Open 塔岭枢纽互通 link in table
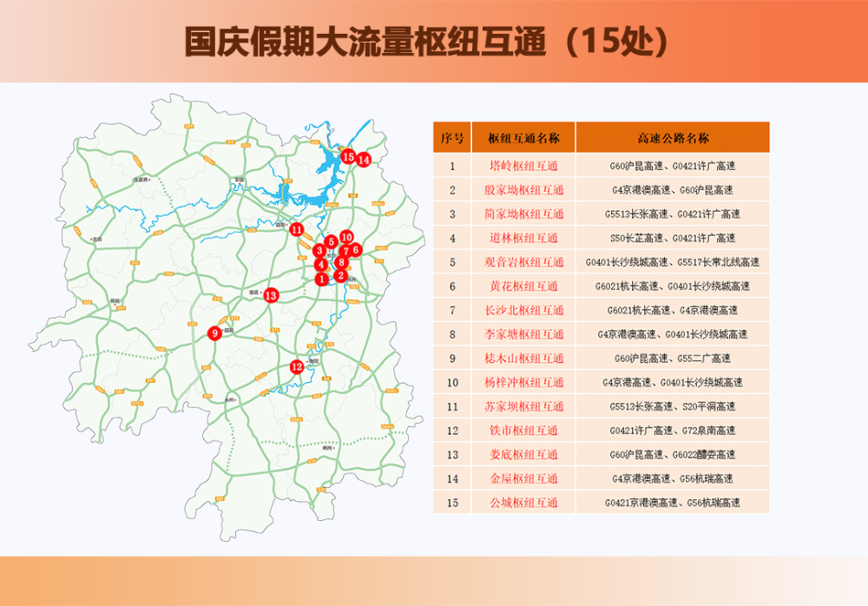 [x=523, y=166]
